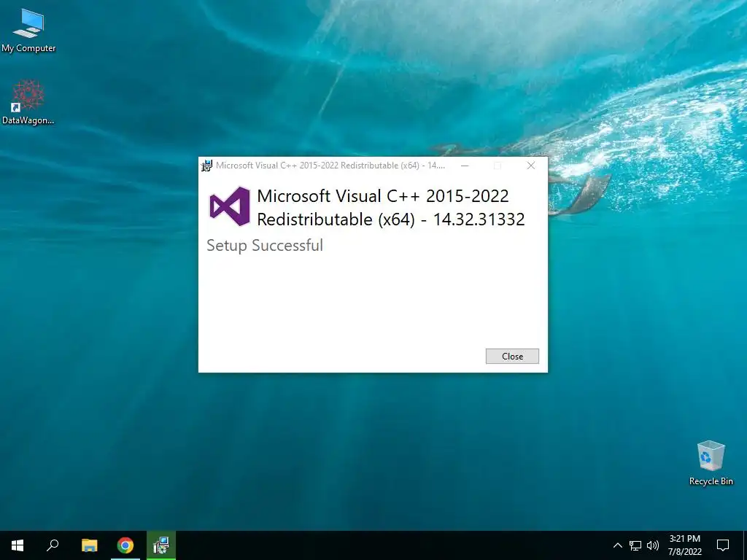Image resolution: width=747 pixels, height=560 pixels.
Task: Minimize the Visual C++ setup window
Action: (465, 166)
